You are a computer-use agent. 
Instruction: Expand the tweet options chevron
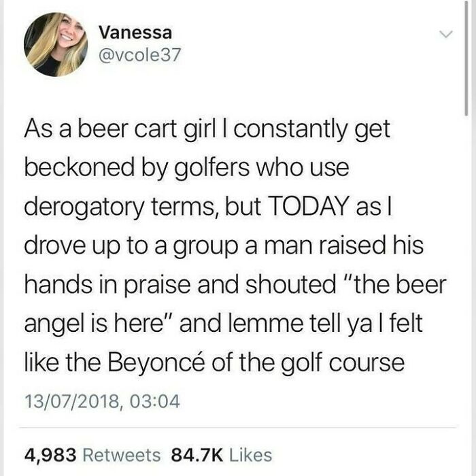[446, 34]
